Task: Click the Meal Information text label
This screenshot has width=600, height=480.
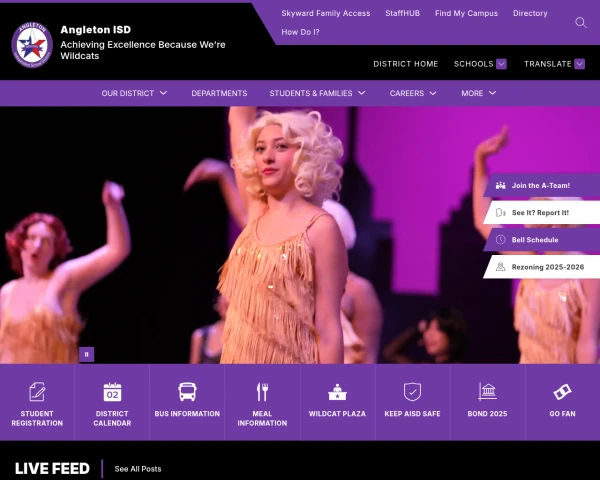Action: click(x=262, y=418)
